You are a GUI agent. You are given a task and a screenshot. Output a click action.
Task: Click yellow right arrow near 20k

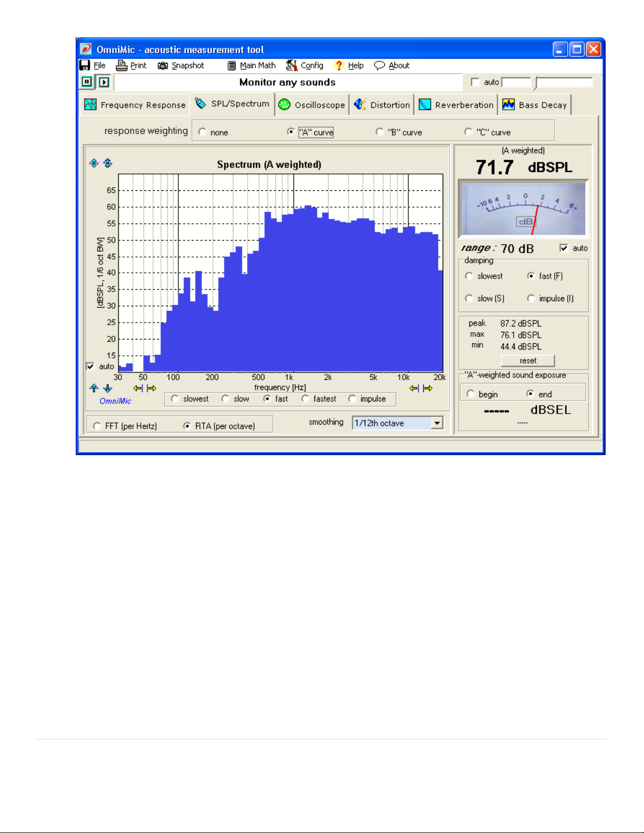point(428,388)
